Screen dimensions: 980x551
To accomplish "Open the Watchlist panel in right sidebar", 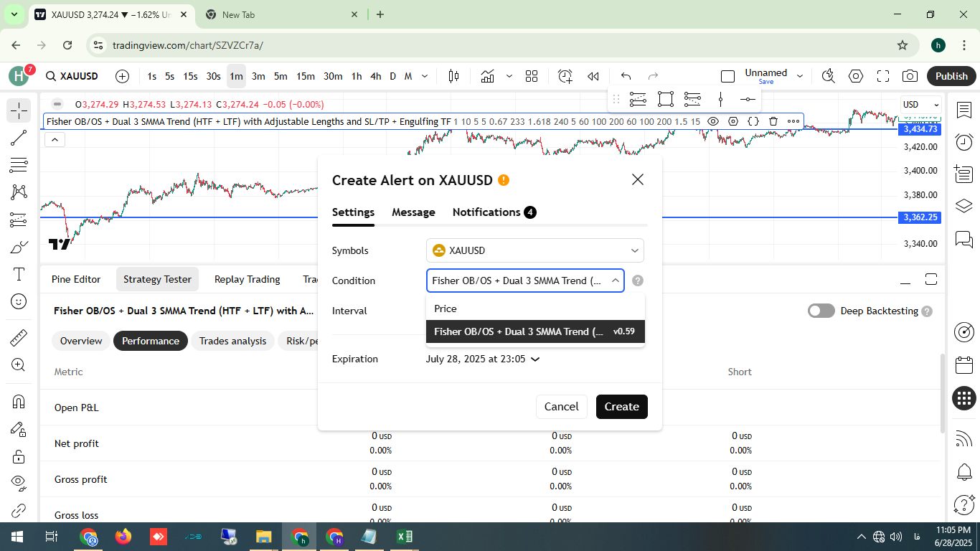I will 964,110.
